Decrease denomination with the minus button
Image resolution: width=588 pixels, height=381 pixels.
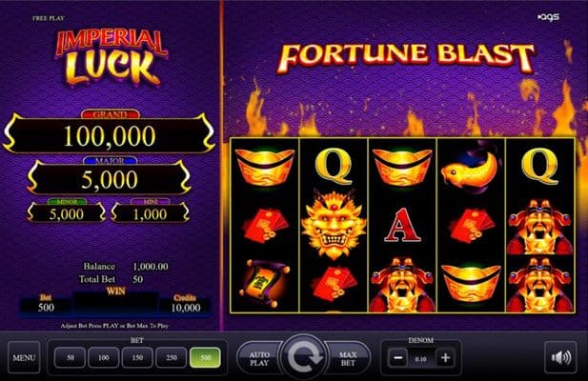click(397, 358)
